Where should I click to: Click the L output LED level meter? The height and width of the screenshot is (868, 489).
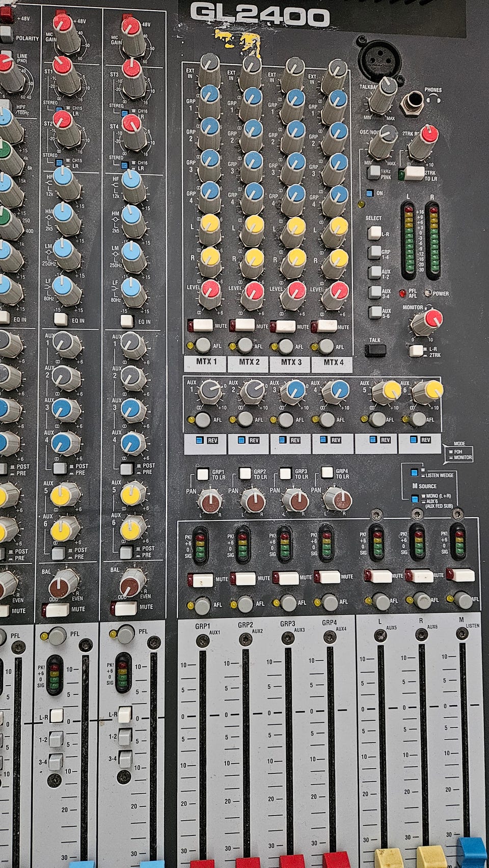coord(408,241)
